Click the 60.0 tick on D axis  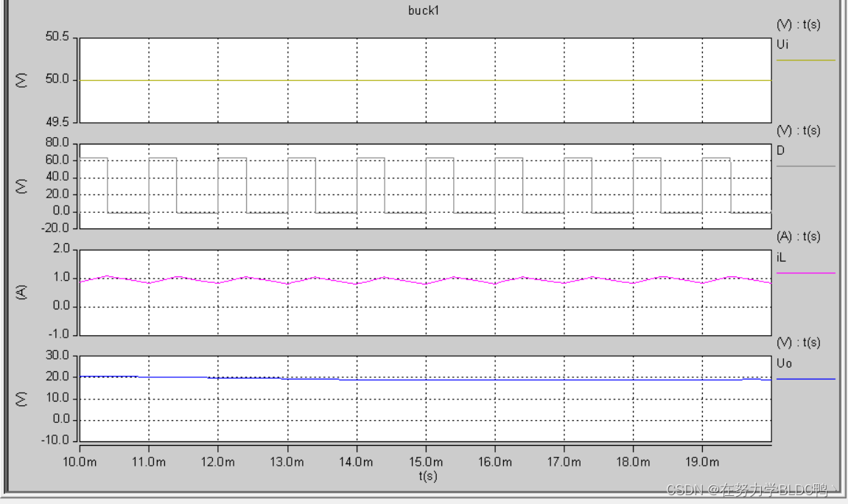point(57,160)
